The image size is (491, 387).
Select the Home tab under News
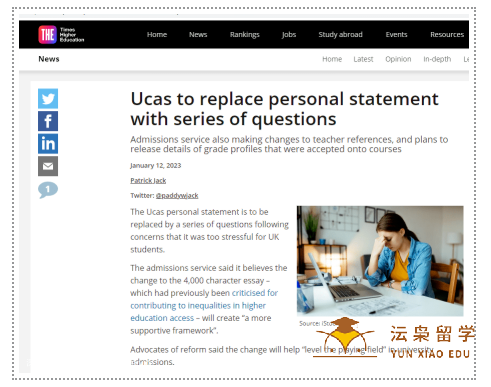[x=332, y=59]
